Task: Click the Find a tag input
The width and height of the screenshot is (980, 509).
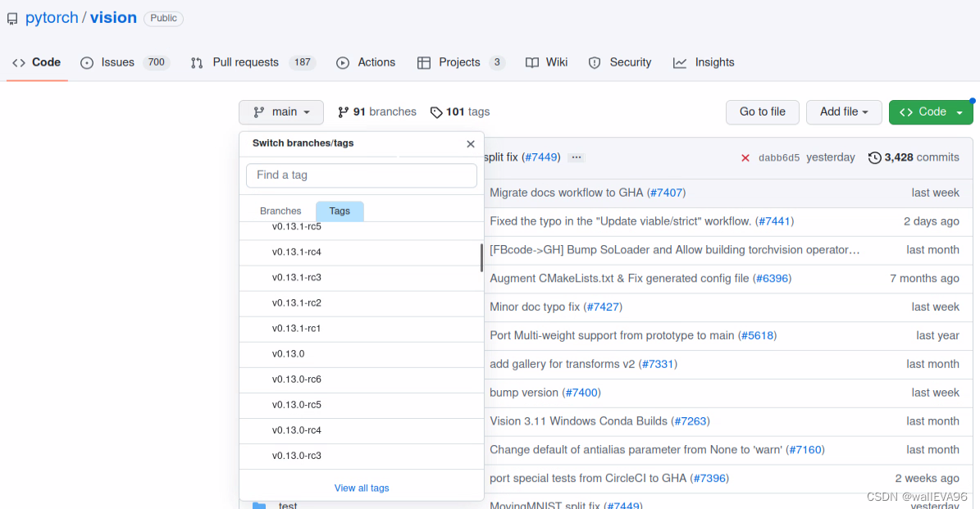Action: coord(362,175)
